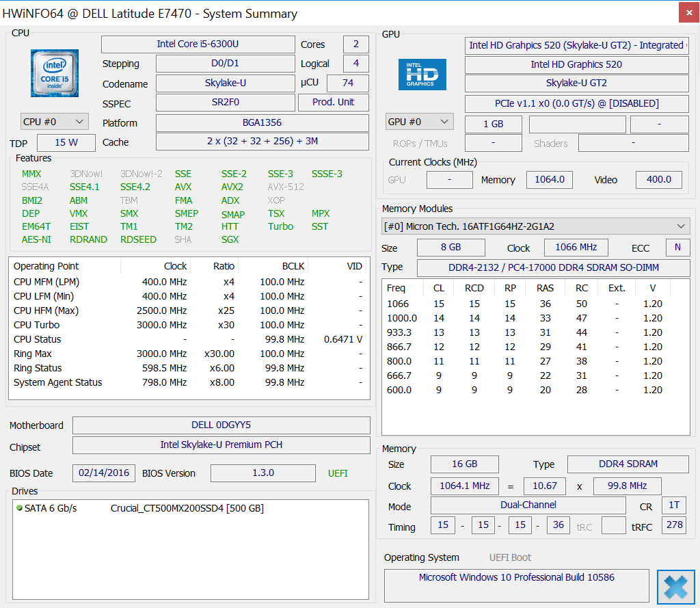700x608 pixels.
Task: Click the GPU memory 1 GB field
Action: click(x=494, y=124)
